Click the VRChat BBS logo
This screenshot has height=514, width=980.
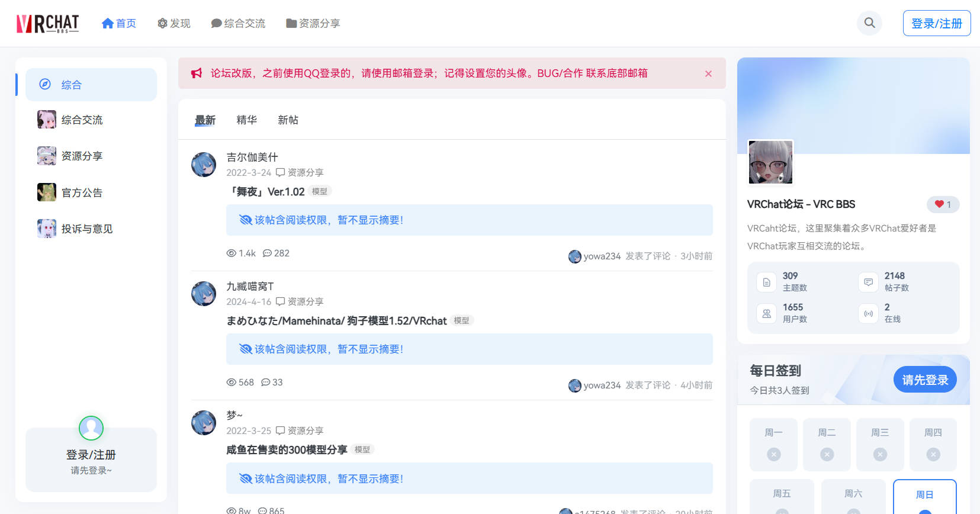(47, 23)
